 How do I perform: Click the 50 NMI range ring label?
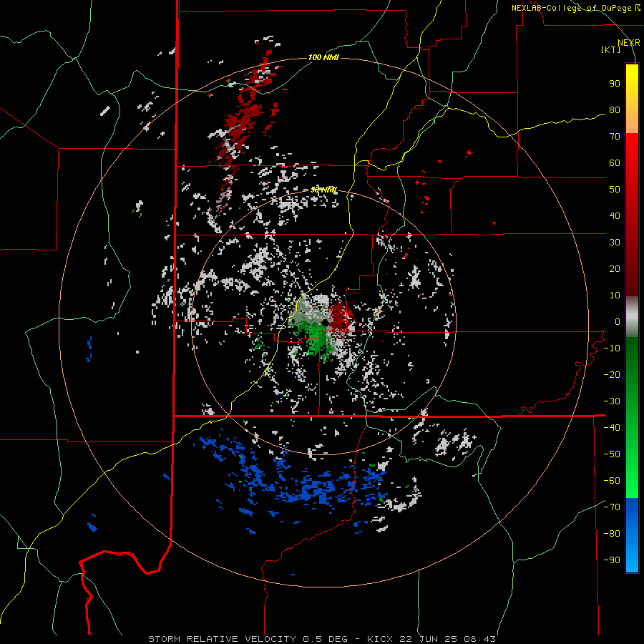click(x=324, y=190)
